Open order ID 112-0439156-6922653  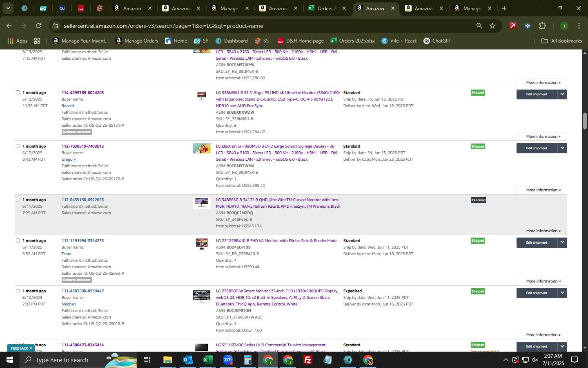[x=82, y=200]
